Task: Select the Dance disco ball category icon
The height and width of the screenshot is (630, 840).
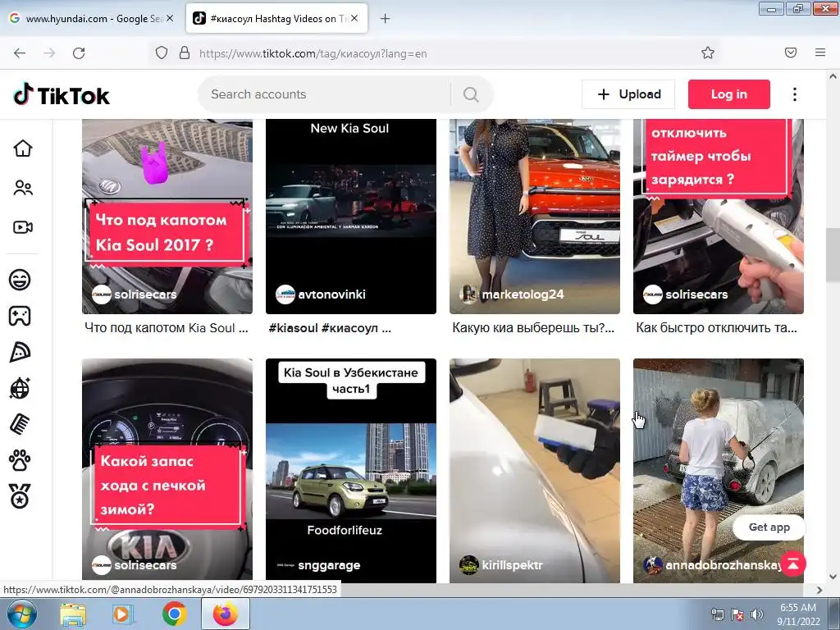Action: (20, 388)
